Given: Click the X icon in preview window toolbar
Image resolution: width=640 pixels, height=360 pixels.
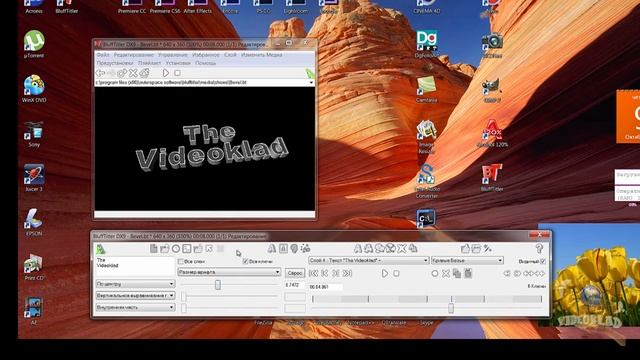Looking at the screenshot, I should pos(133,73).
